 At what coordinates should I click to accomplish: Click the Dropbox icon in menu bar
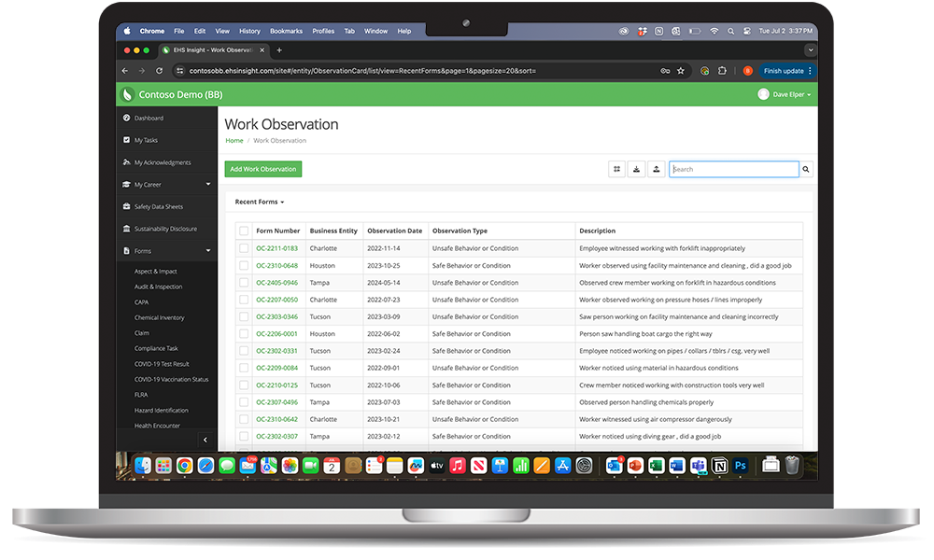[x=643, y=31]
